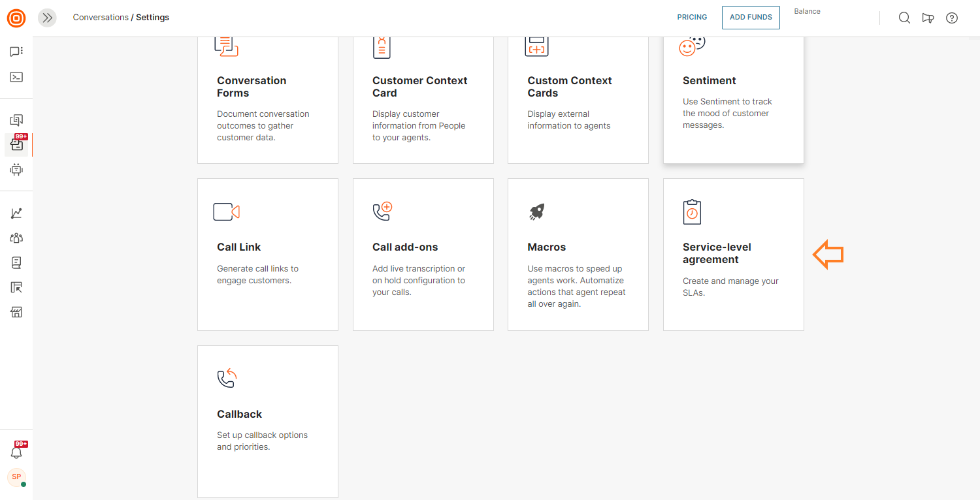
Task: Open the People group sidebar icon
Action: pos(16,238)
